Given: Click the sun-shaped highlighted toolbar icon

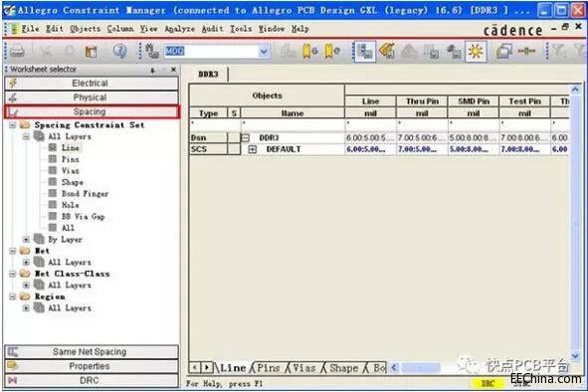Looking at the screenshot, I should 476,51.
